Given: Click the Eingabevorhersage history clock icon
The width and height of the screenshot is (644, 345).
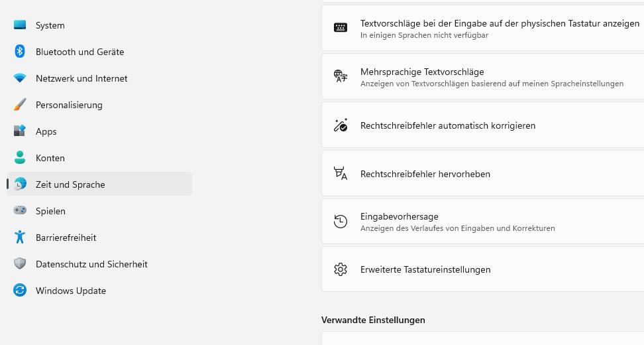Looking at the screenshot, I should click(341, 222).
